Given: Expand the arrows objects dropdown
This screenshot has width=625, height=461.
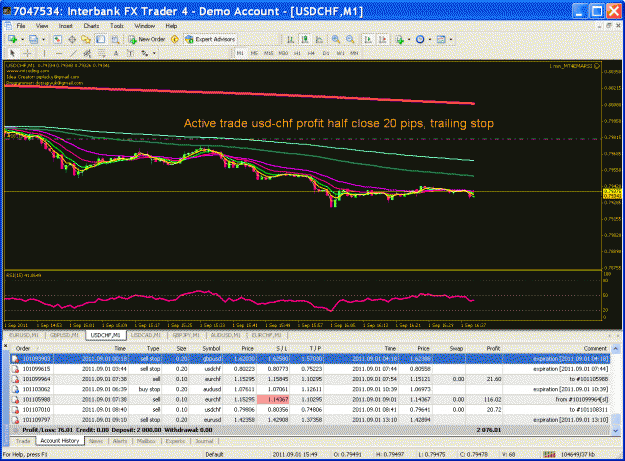Looking at the screenshot, I should click(154, 53).
